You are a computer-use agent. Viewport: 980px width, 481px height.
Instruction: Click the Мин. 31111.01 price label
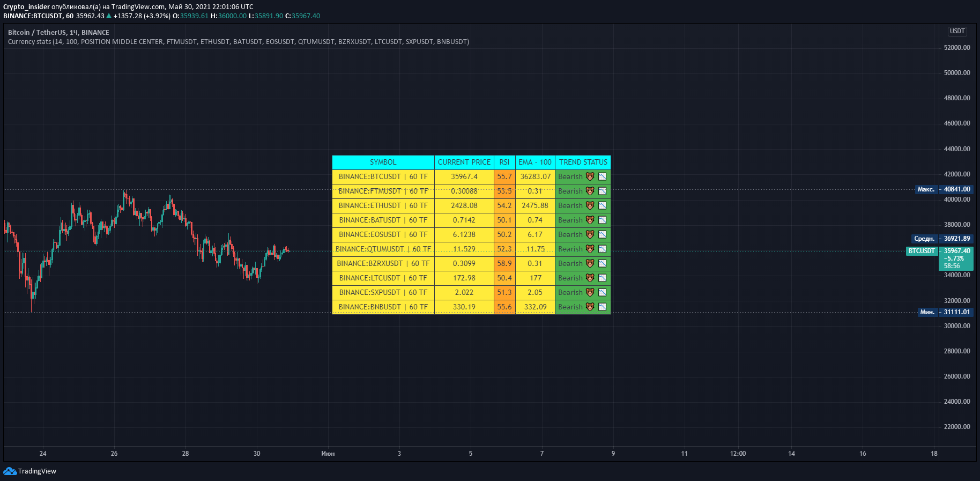tap(945, 312)
